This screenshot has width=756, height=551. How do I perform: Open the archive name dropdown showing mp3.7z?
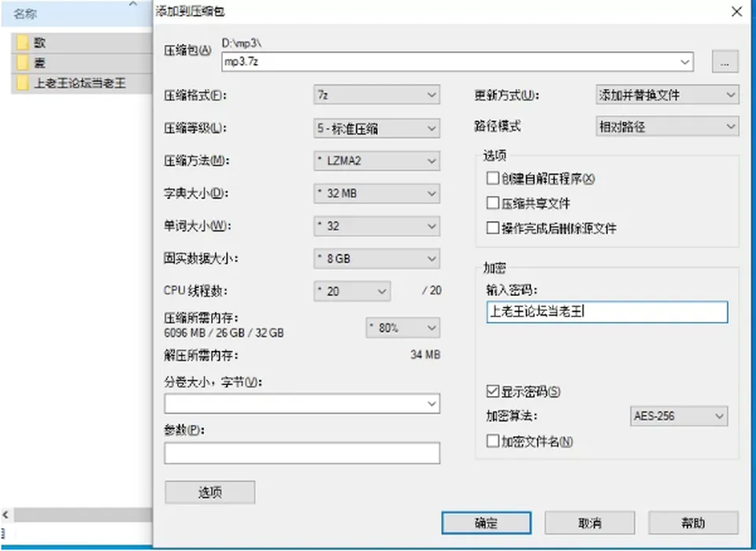pos(684,61)
